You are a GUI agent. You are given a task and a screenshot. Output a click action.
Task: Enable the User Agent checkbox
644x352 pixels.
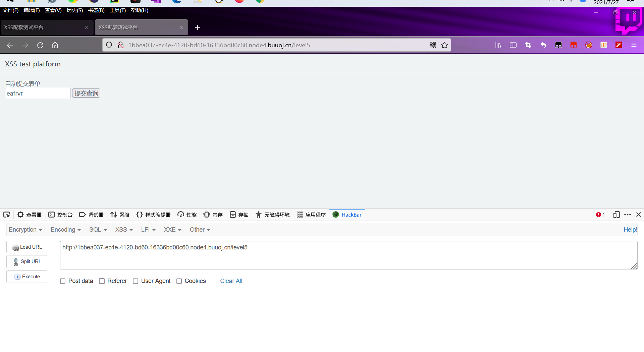pos(136,281)
